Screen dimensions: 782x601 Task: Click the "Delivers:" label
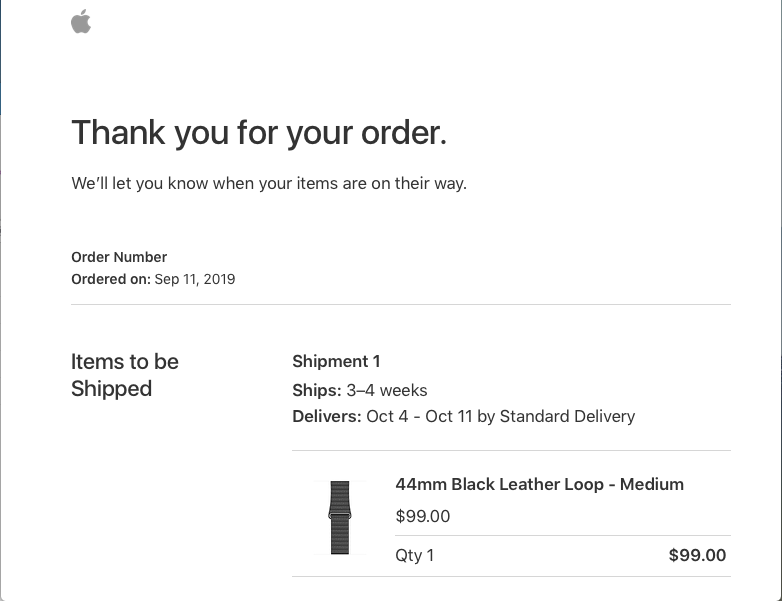(x=327, y=416)
